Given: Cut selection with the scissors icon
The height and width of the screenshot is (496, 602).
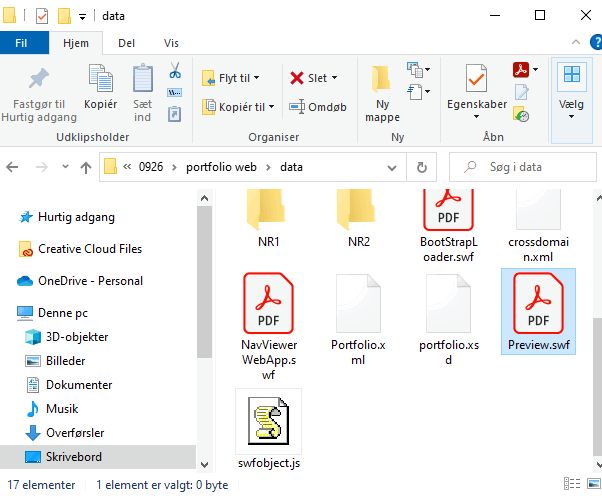Looking at the screenshot, I should coord(175,70).
